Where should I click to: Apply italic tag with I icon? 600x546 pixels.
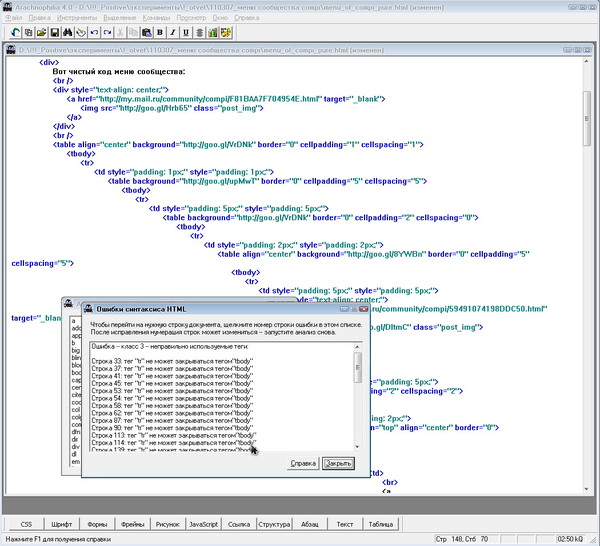pos(173,33)
